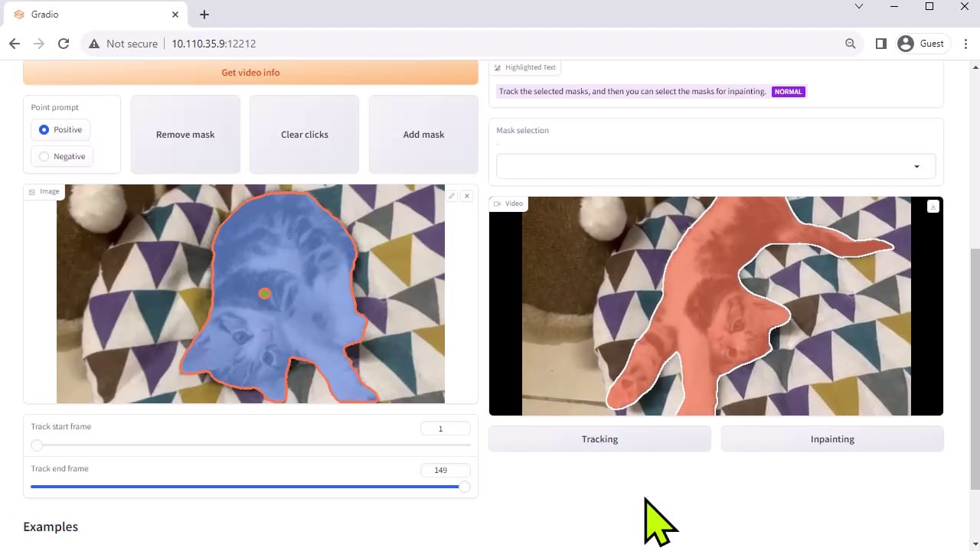Click the Track start frame slider handle

(37, 445)
